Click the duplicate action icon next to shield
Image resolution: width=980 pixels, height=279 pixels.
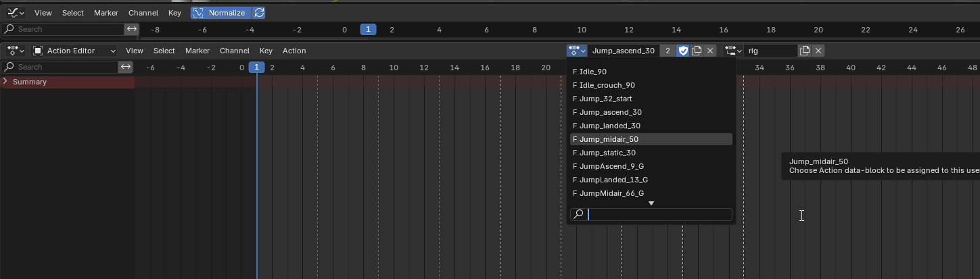click(697, 51)
